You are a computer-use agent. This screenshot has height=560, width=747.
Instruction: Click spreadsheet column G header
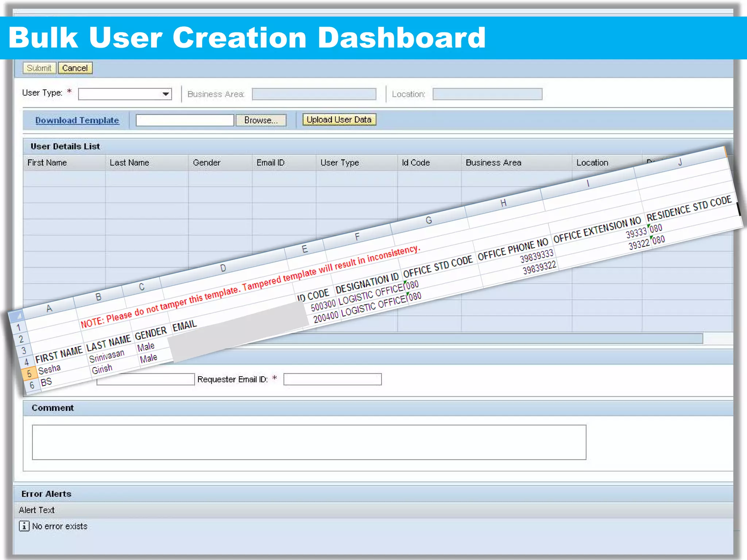tap(429, 220)
